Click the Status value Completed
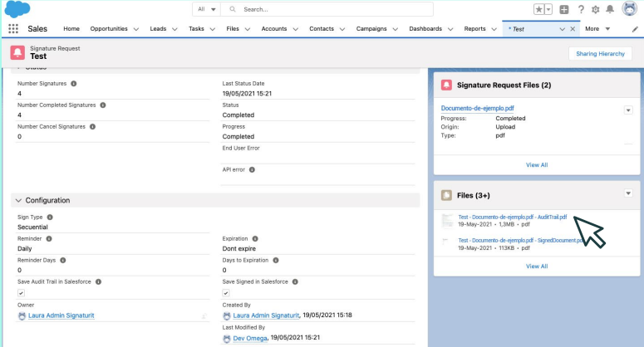This screenshot has width=644, height=347. (x=238, y=115)
